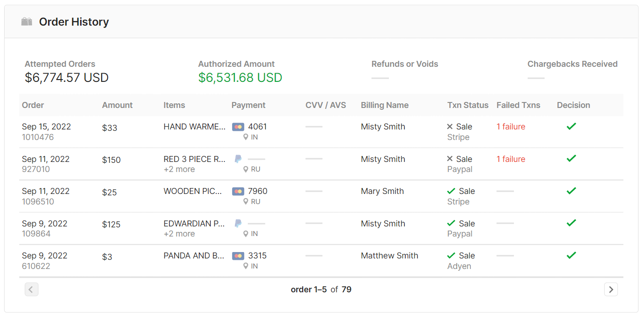This screenshot has height=317, width=644.
Task: Expand +2 more items under RED 3 PIECE
Action: point(179,169)
